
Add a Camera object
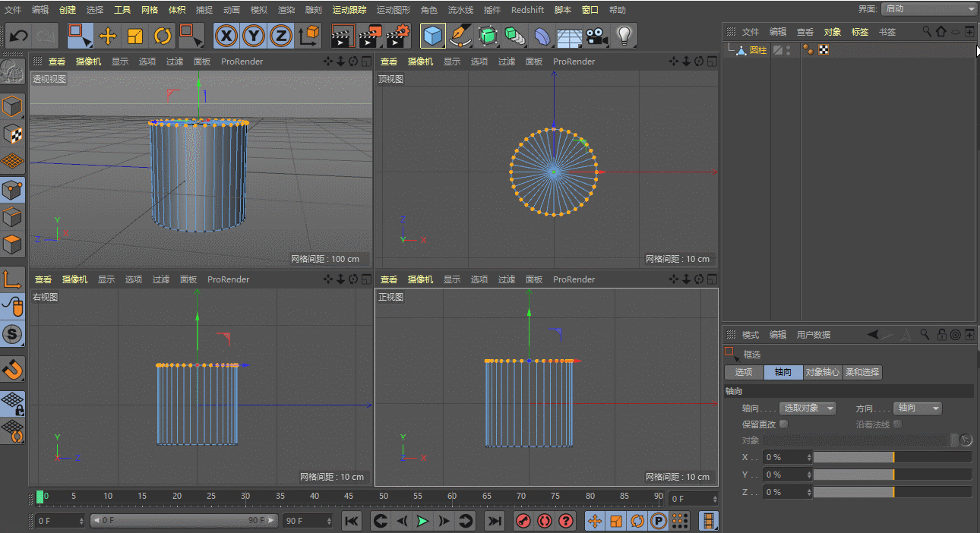[x=597, y=36]
